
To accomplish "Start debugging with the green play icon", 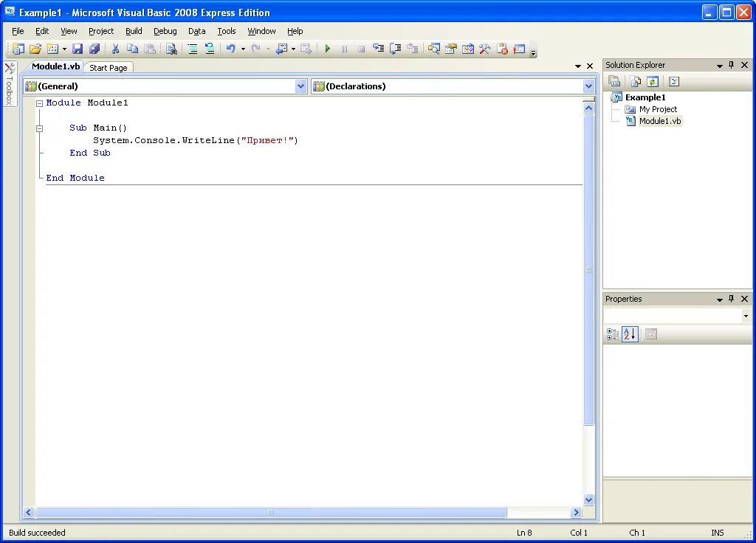I will [327, 49].
